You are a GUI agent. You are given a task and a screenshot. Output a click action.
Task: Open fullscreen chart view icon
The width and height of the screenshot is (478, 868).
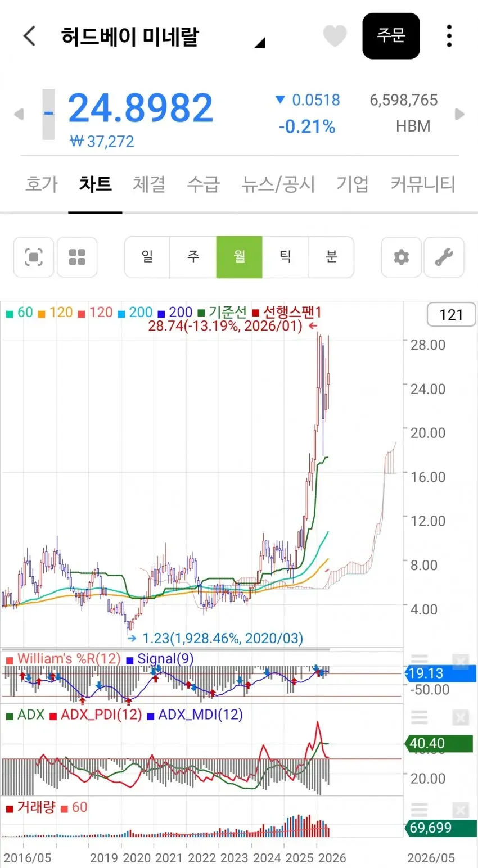tap(34, 257)
